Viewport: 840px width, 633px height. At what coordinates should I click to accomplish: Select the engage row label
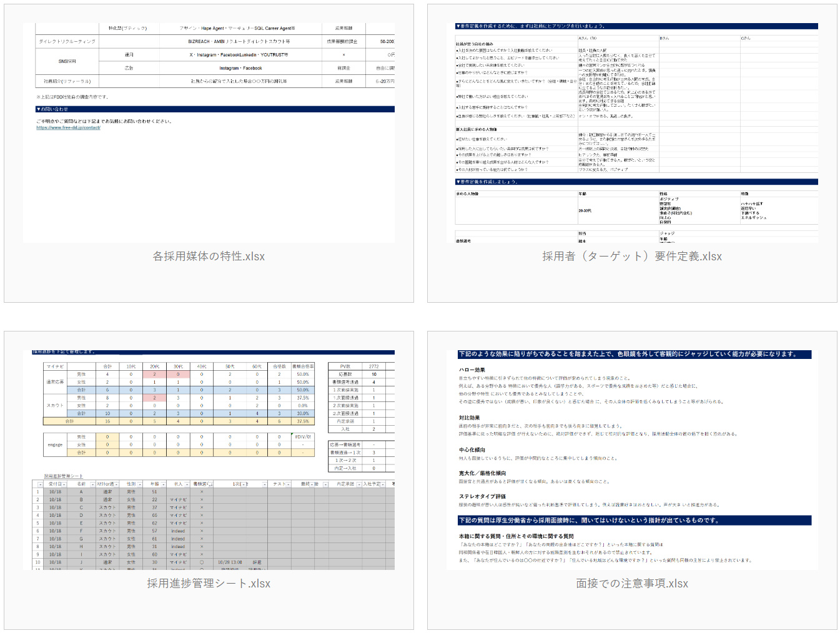(x=55, y=444)
